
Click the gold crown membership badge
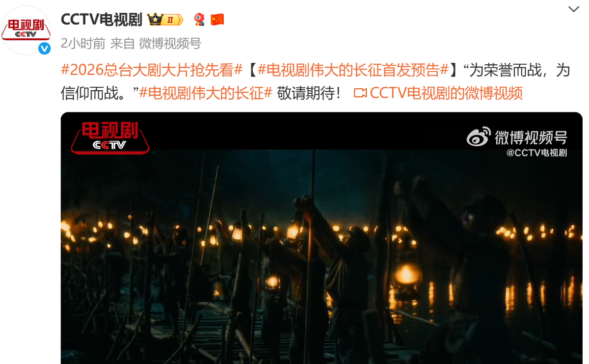click(165, 20)
